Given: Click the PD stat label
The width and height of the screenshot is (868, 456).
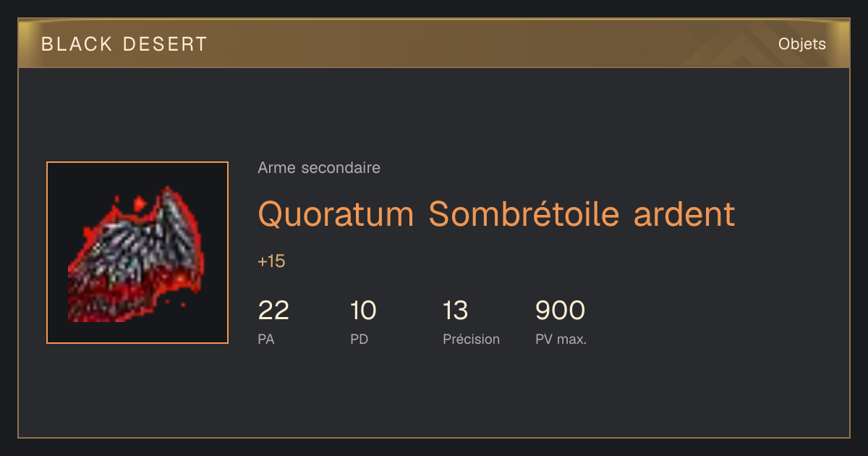Looking at the screenshot, I should 359,339.
